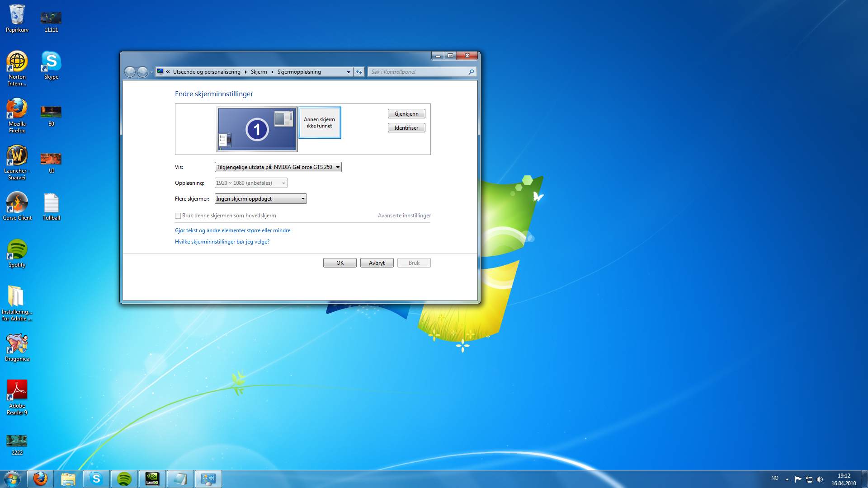Expand the address bar history dropdown arrow
The height and width of the screenshot is (488, 868).
[349, 72]
